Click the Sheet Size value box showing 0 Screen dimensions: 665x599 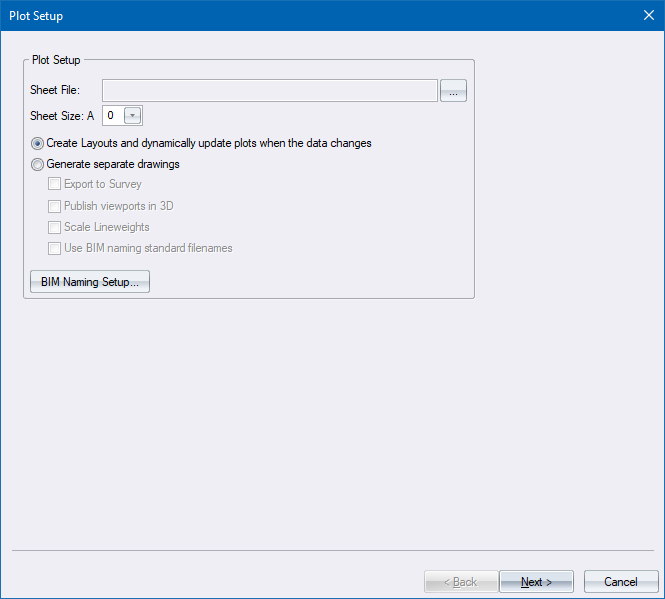pos(111,115)
